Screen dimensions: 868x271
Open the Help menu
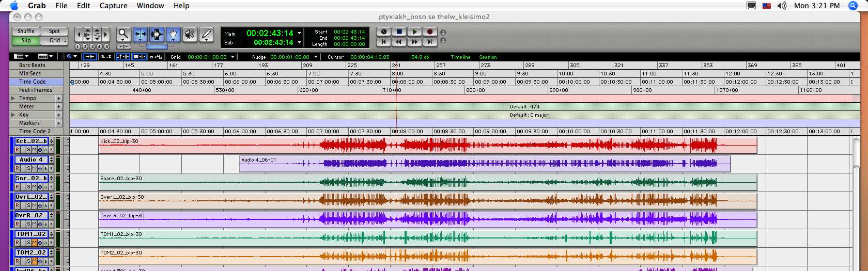(x=181, y=6)
